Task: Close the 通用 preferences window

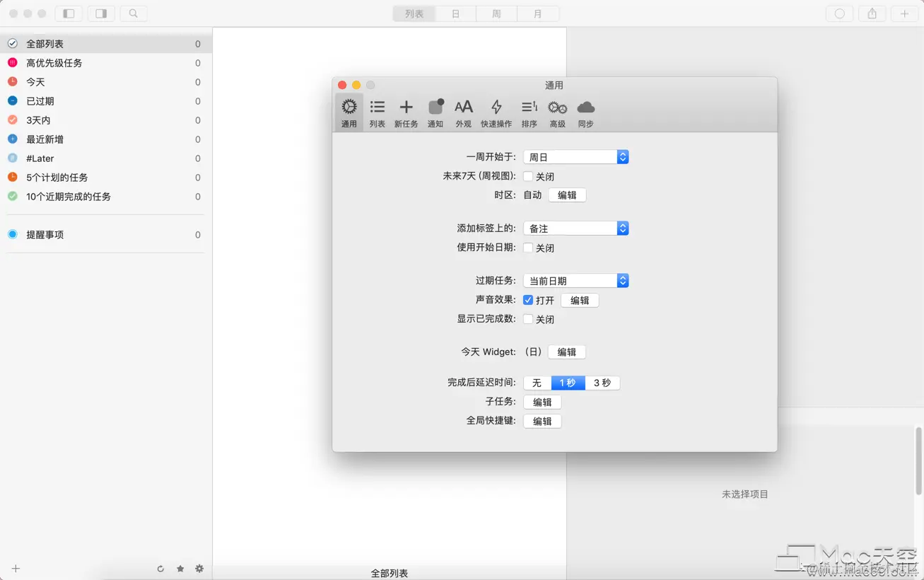Action: [342, 85]
